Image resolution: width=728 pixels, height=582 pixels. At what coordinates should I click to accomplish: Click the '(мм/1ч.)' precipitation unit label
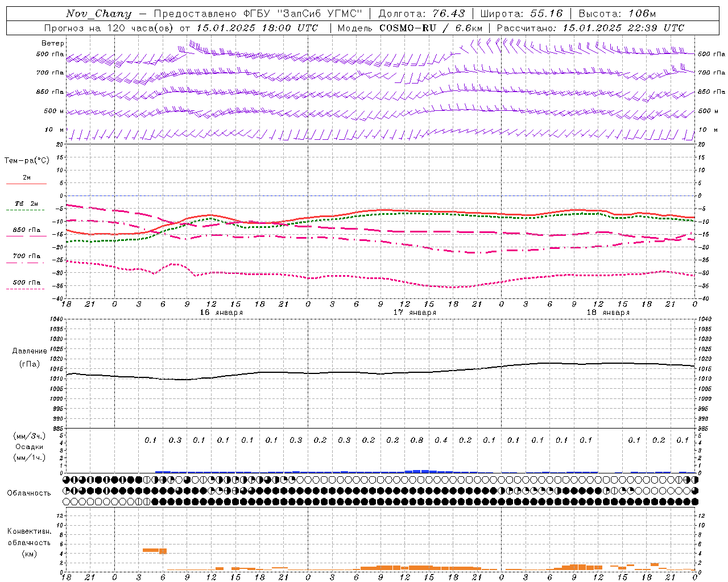pos(30,458)
